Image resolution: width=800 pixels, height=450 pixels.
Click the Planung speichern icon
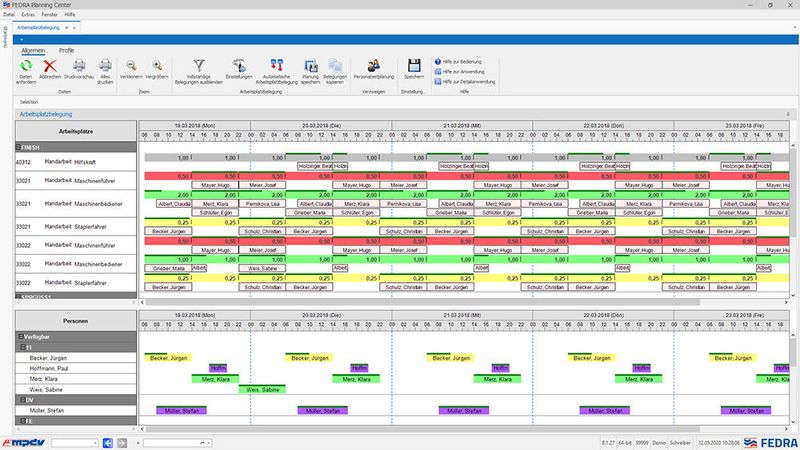tap(310, 66)
